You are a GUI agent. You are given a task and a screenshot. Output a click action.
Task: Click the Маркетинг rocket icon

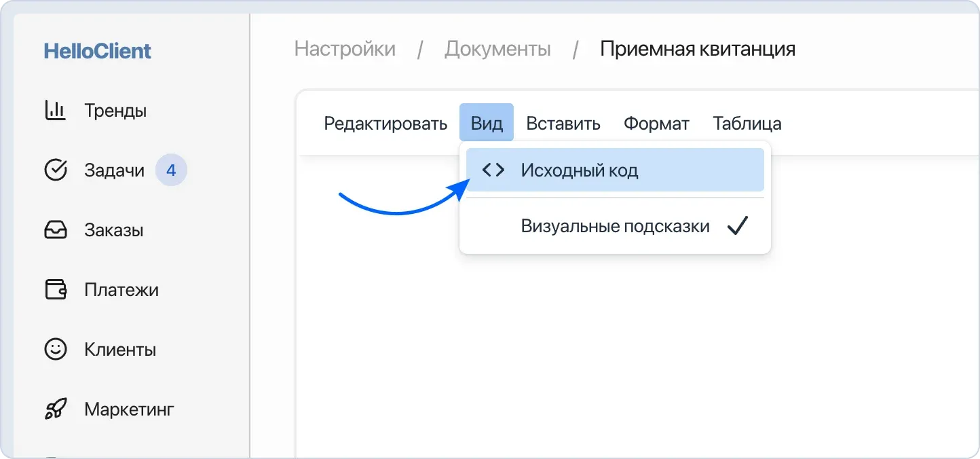pos(56,409)
